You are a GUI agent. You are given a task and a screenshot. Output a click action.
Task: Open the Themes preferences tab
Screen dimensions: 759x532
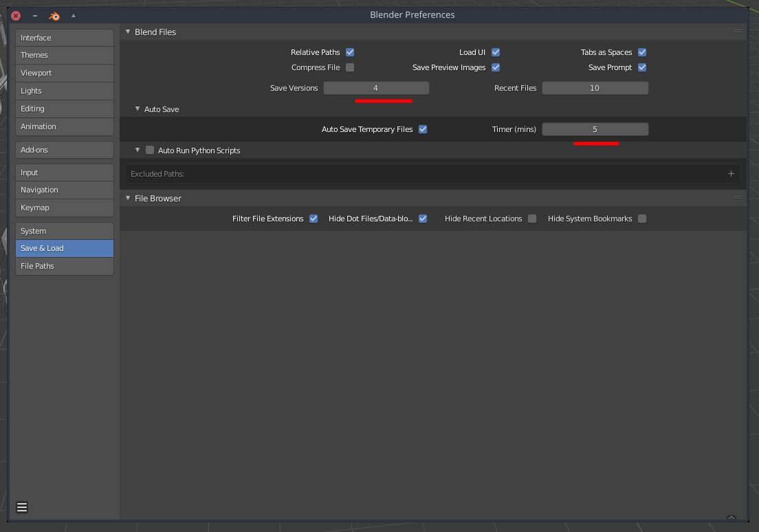point(65,55)
